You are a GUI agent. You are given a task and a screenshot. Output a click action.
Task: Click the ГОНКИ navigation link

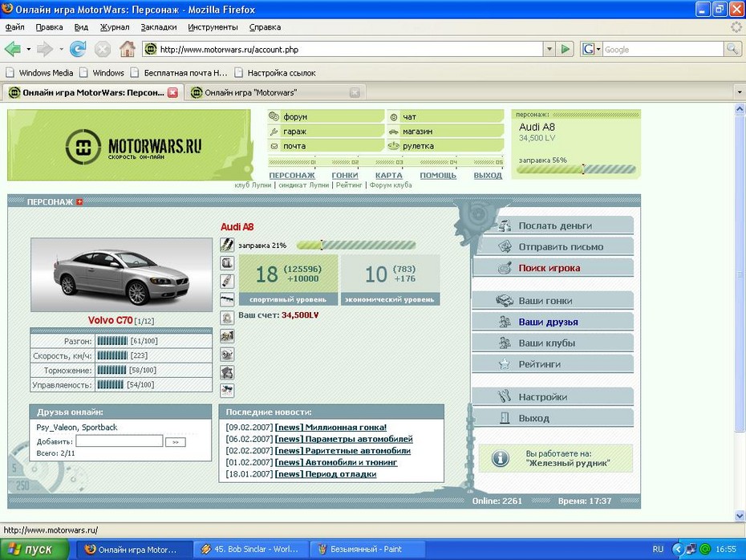tap(345, 176)
